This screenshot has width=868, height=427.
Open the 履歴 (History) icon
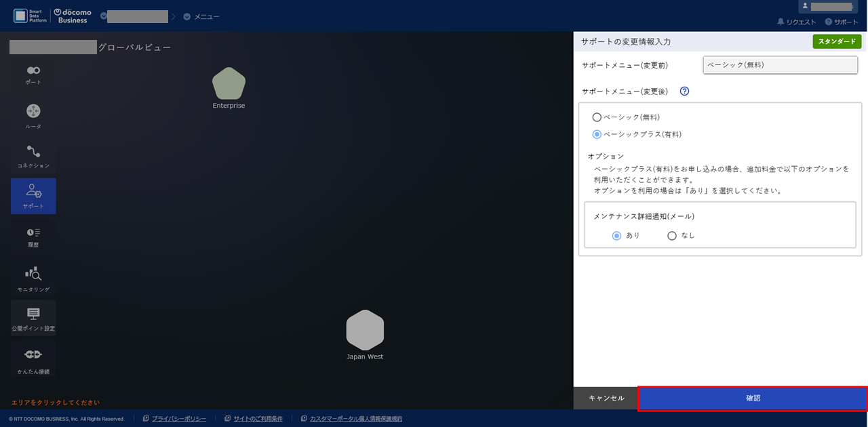point(33,236)
